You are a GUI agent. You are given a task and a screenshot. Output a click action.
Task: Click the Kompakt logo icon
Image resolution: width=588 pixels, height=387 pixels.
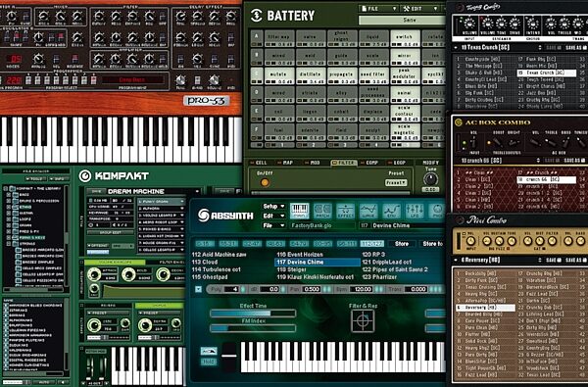(85, 175)
